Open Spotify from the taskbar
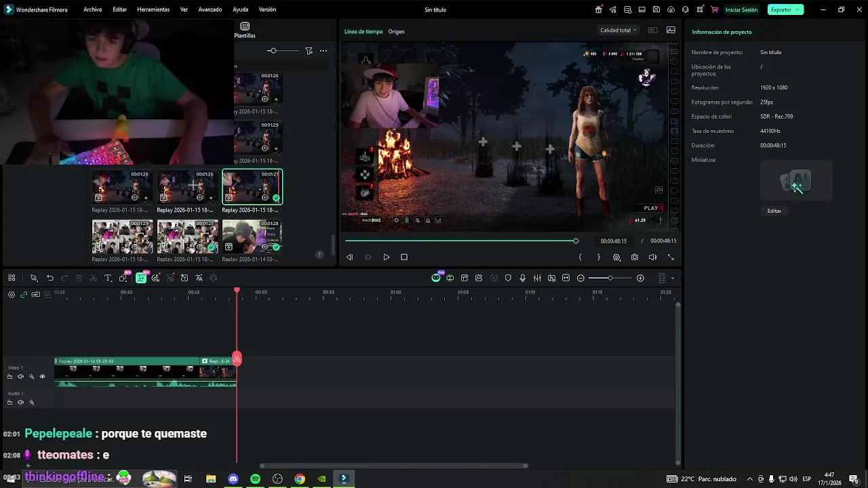Screen dimensions: 868x488 coord(255,479)
